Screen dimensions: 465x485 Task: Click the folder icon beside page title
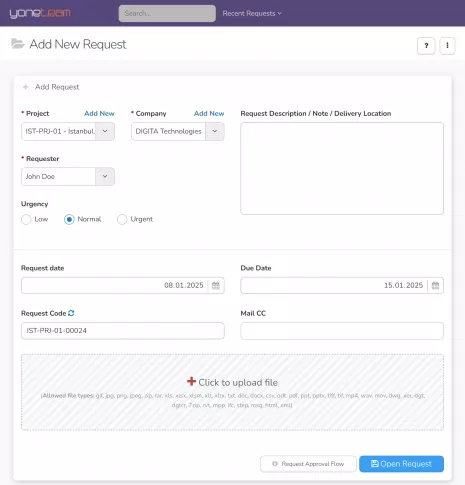tap(18, 44)
